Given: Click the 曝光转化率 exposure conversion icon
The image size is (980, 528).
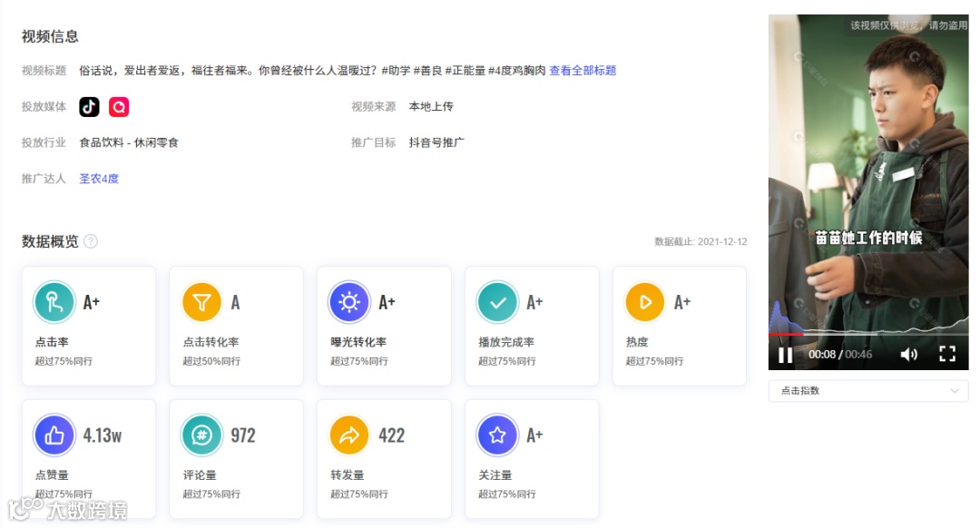Looking at the screenshot, I should point(349,302).
